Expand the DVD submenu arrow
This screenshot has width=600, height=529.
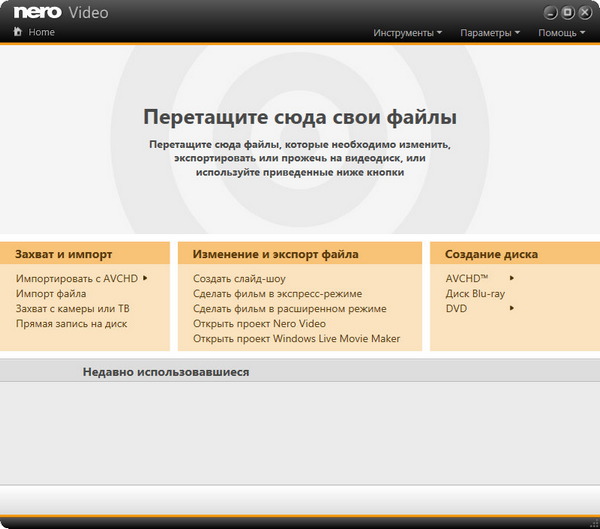tap(512, 308)
